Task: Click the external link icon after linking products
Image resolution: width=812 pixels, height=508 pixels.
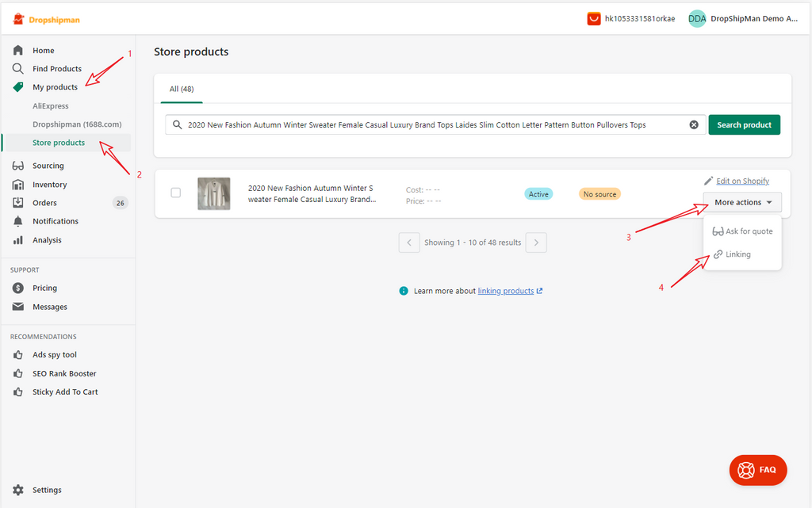Action: click(x=539, y=291)
